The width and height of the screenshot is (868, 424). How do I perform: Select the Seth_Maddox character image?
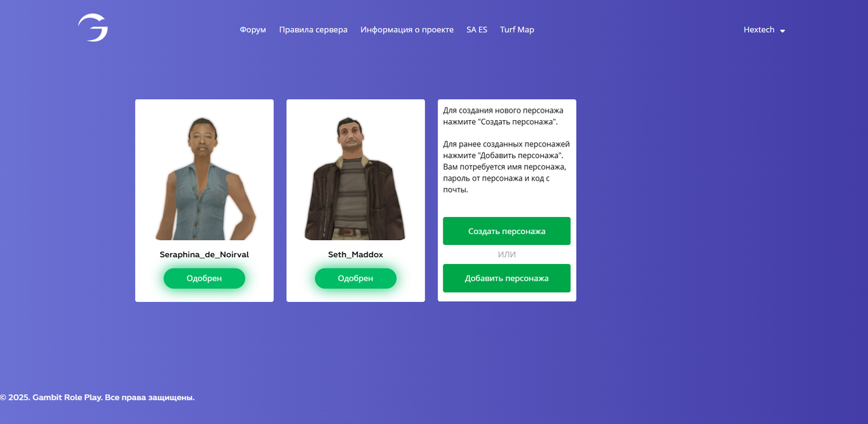coord(355,178)
